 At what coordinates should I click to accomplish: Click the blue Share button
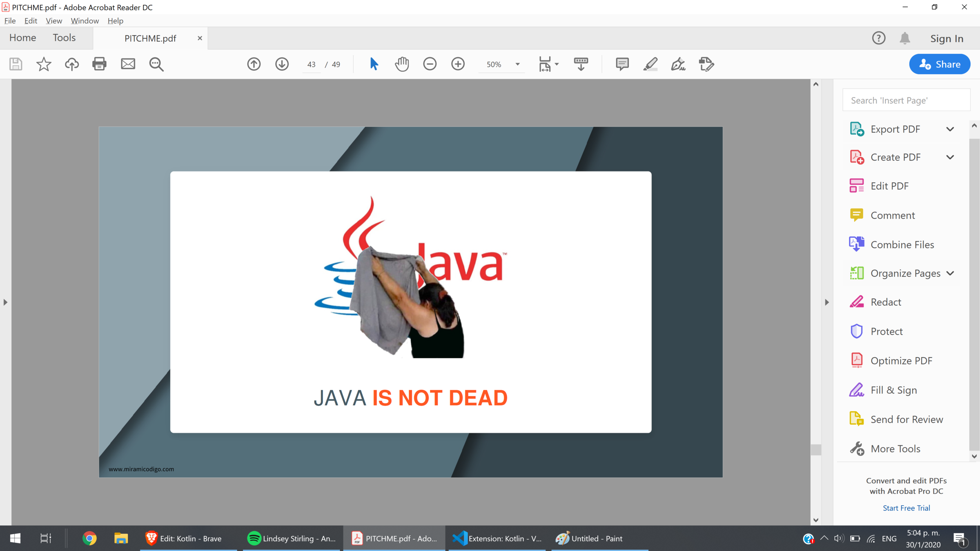click(939, 64)
